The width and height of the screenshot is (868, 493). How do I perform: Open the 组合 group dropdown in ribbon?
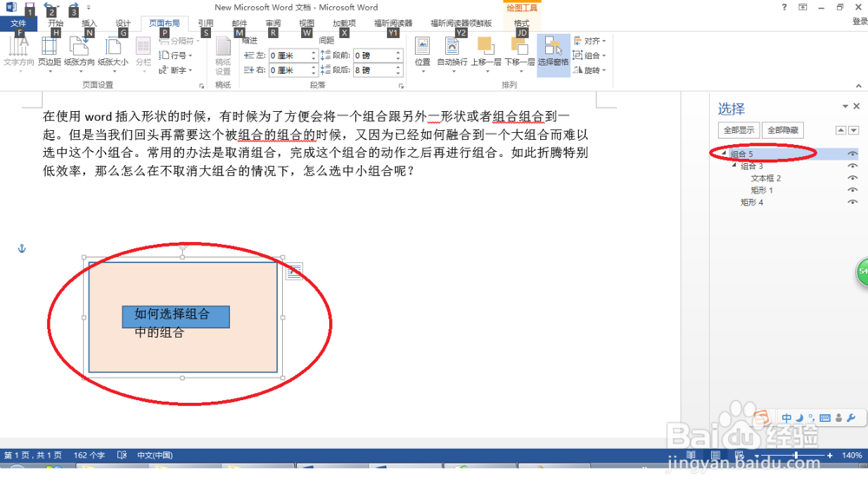pyautogui.click(x=589, y=56)
